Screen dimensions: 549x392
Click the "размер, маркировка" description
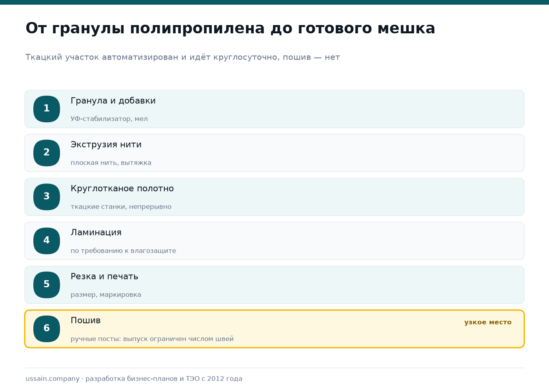coord(106,294)
